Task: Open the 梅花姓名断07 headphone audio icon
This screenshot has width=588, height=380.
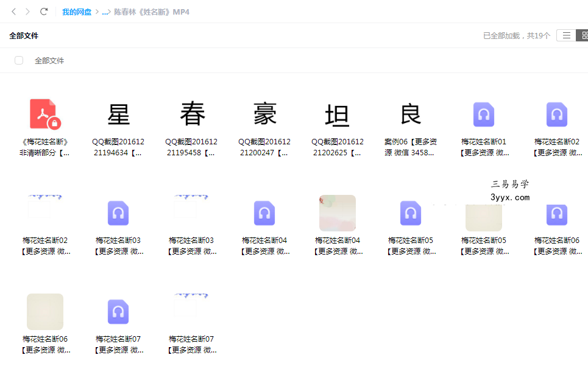Action: (x=118, y=311)
